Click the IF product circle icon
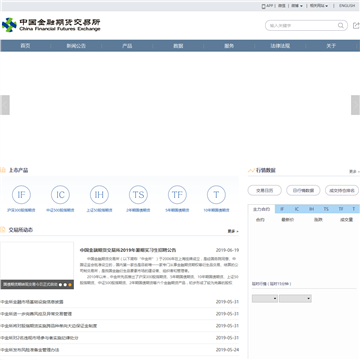The height and width of the screenshot is (360, 360). click(x=21, y=195)
